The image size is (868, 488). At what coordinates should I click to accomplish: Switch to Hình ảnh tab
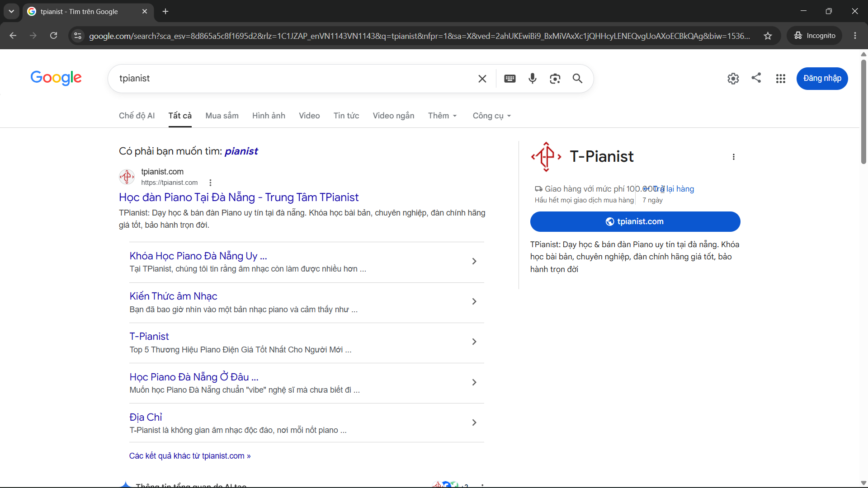[269, 116]
